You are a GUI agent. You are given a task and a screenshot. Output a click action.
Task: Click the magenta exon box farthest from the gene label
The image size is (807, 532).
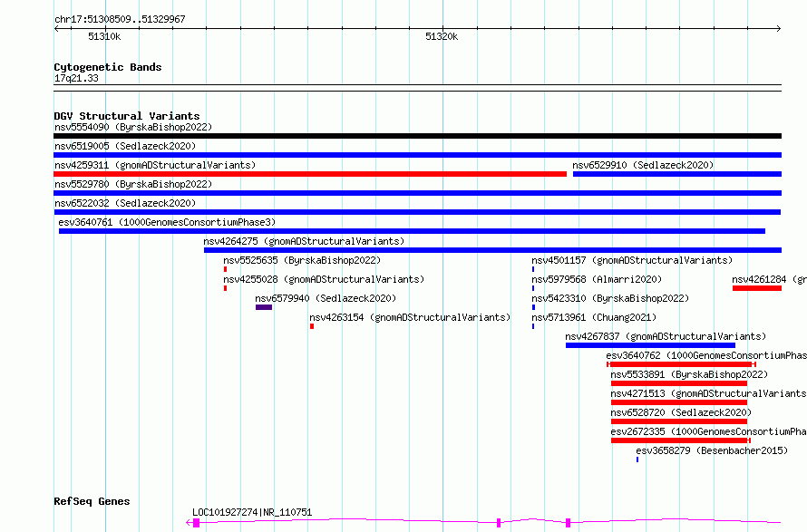(569, 523)
